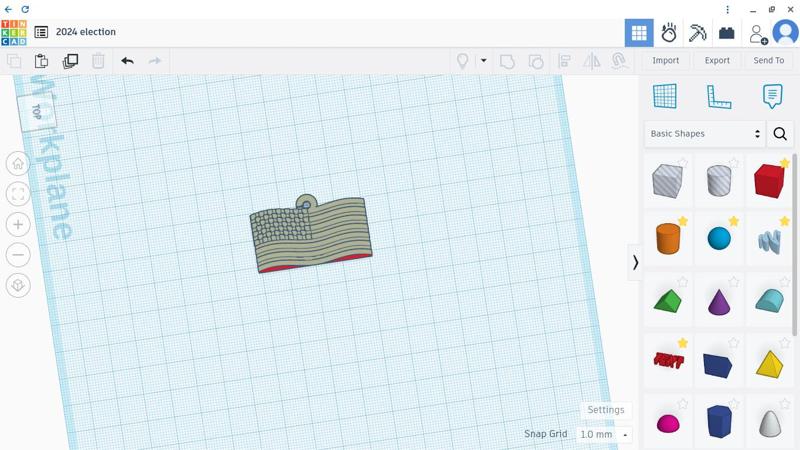Open the Snap Grid 1.0 mm dropdown

coord(604,435)
